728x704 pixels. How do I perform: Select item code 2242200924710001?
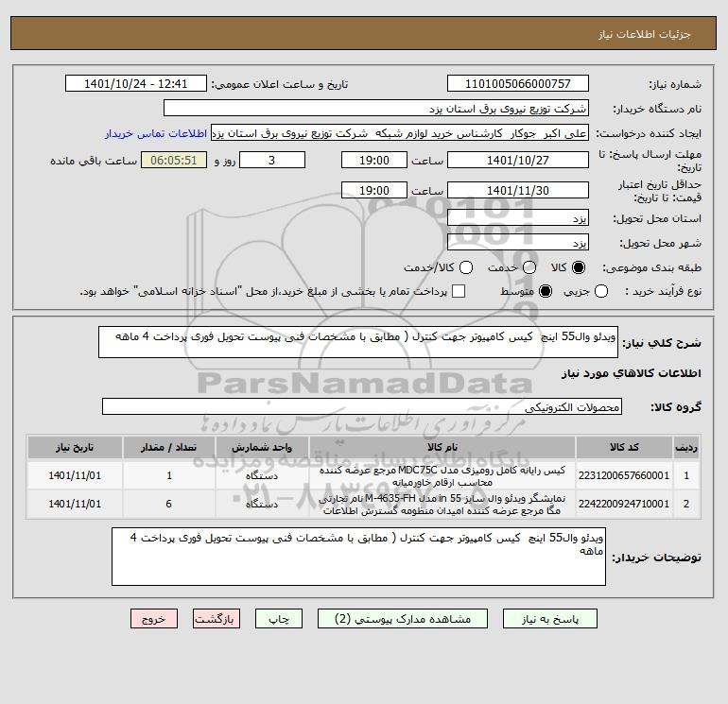point(624,504)
